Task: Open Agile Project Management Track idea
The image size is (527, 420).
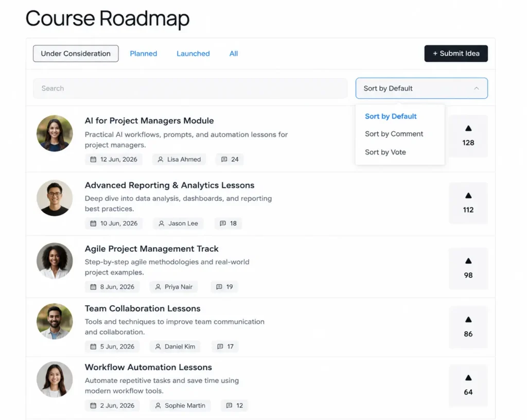Action: coord(152,249)
